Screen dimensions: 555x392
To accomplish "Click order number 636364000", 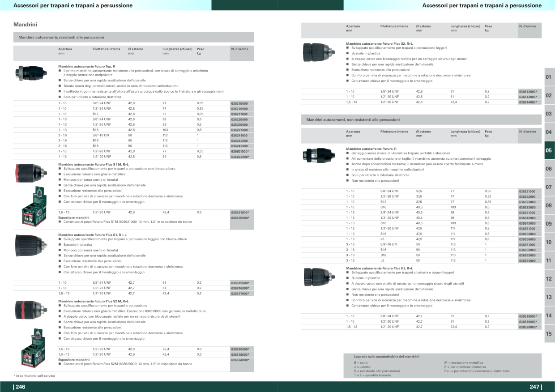I will coord(527,261).
